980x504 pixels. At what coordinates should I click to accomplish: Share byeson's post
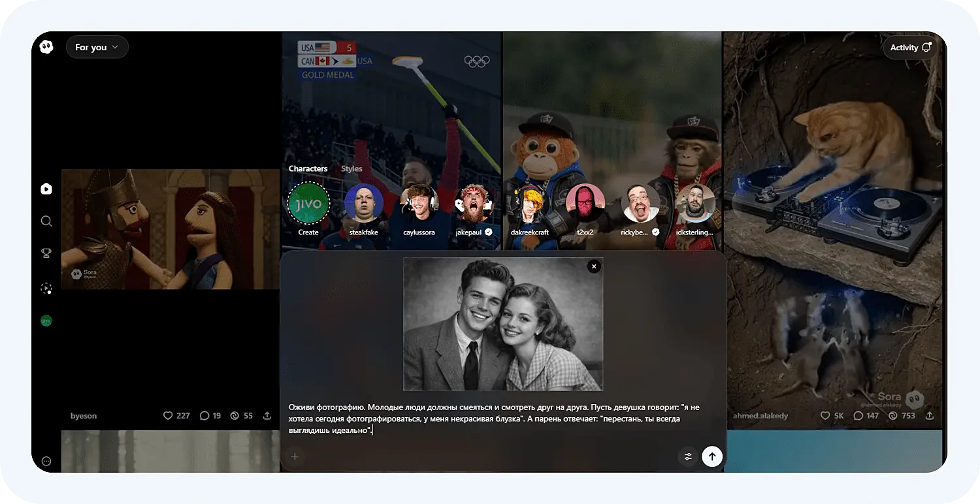tap(267, 416)
